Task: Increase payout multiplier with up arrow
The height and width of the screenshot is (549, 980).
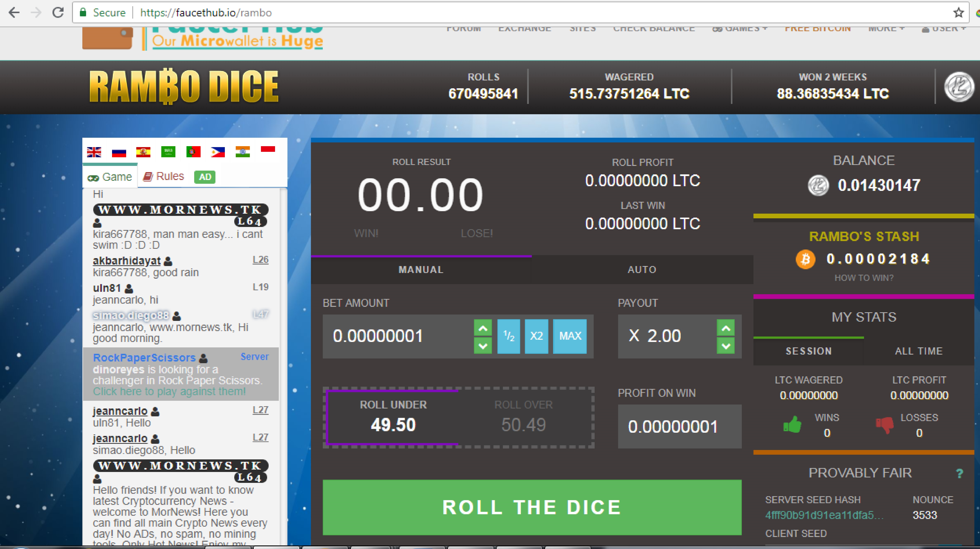Action: 725,328
